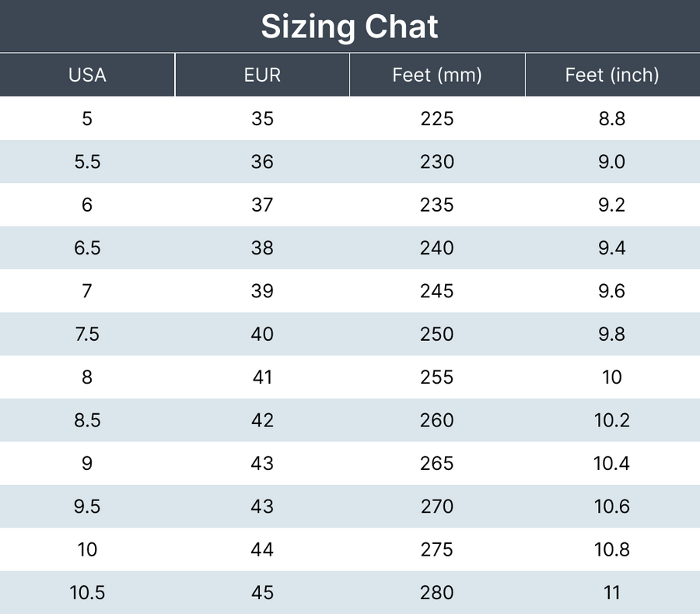
Task: Select the 280 mm cell
Action: click(x=436, y=592)
